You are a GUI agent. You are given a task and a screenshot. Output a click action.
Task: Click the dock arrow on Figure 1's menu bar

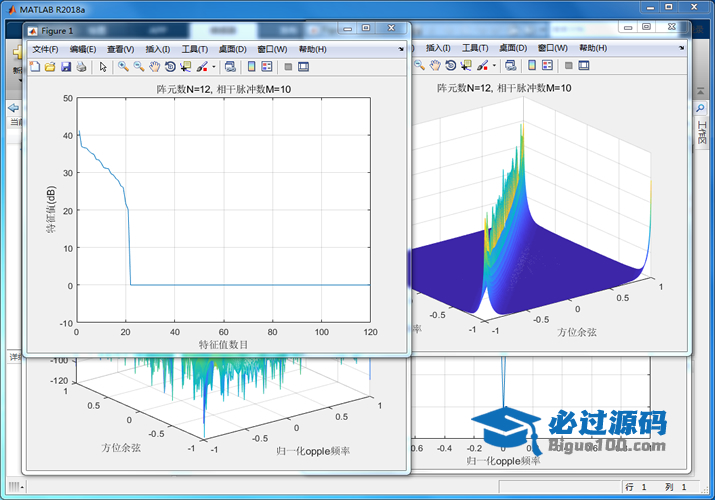click(x=400, y=48)
